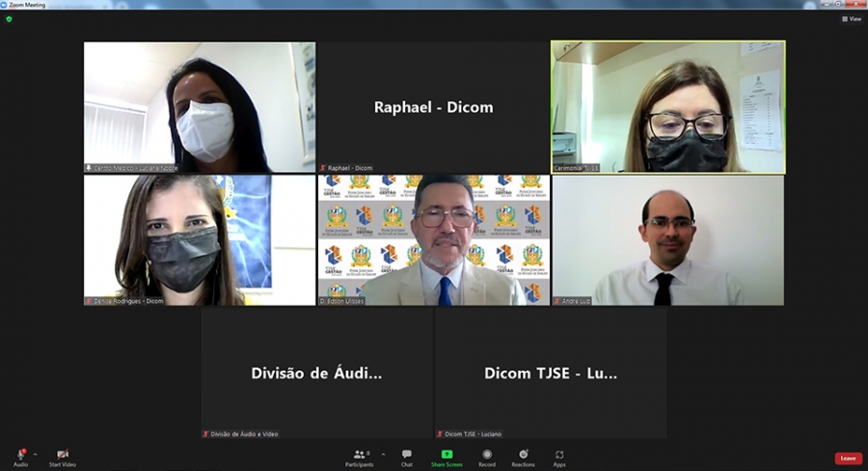The width and height of the screenshot is (868, 471).
Task: Expand audio options arrow next to Audio
Action: [35, 453]
